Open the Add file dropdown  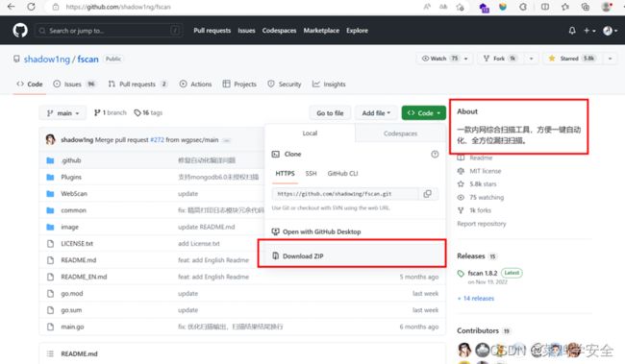(376, 113)
